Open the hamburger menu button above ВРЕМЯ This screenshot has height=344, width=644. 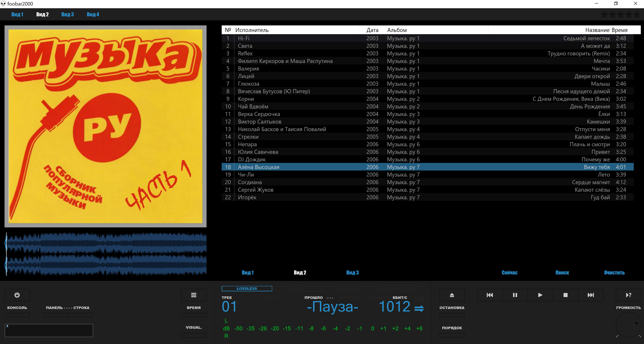194,295
